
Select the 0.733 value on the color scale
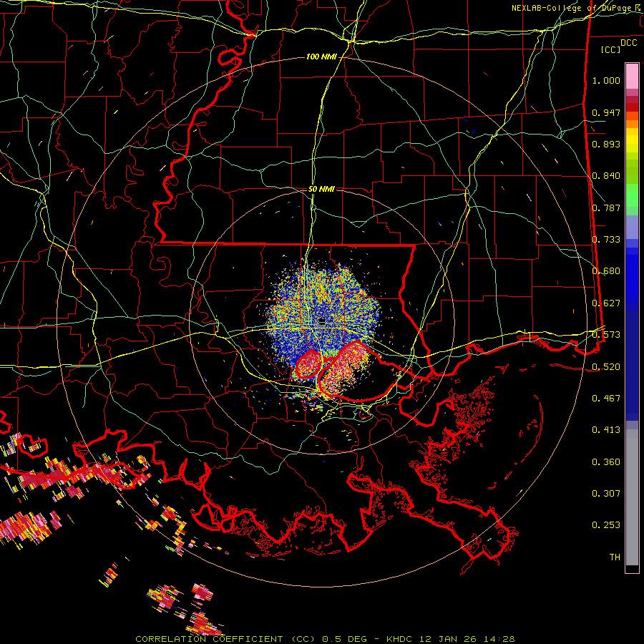pyautogui.click(x=606, y=240)
